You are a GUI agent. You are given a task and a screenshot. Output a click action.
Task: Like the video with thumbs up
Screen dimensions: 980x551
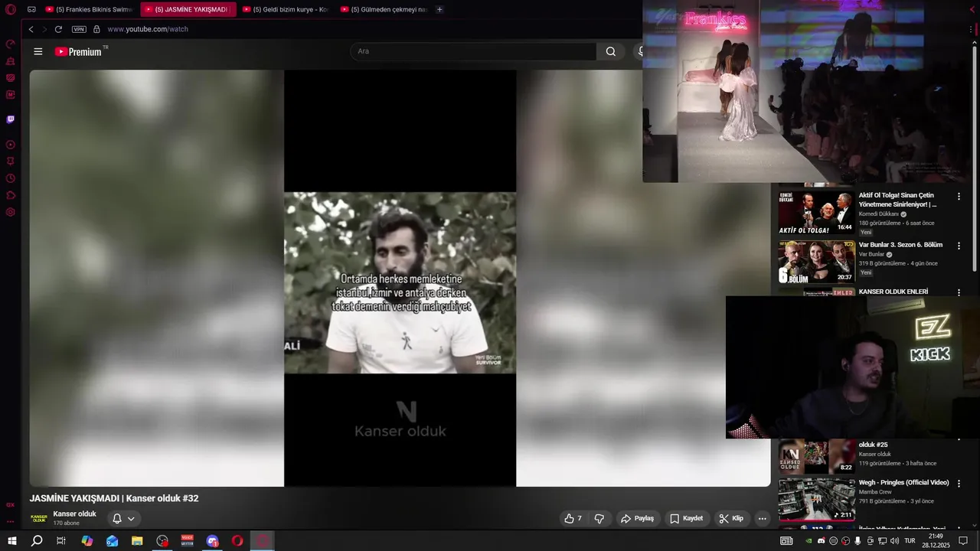click(x=573, y=518)
